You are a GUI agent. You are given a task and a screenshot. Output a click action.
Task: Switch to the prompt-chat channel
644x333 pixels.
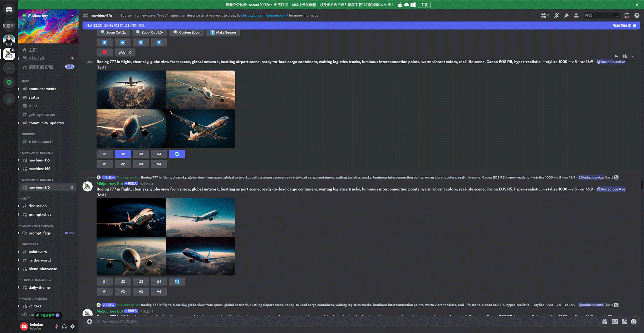[40, 215]
